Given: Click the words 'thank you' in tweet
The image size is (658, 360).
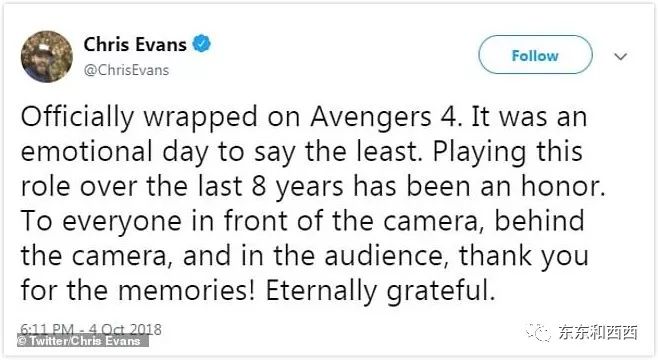Looking at the screenshot, I should 523,256.
